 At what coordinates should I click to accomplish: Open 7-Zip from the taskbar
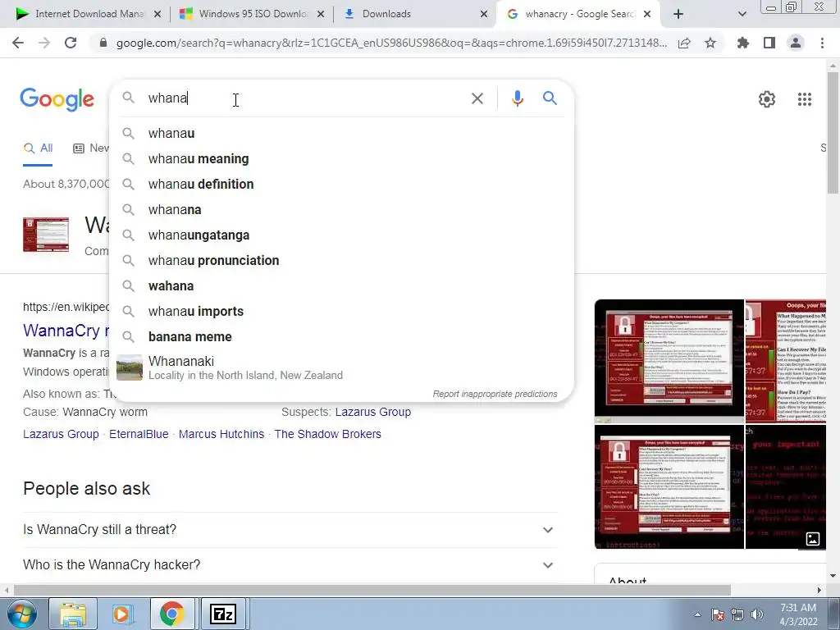point(223,614)
